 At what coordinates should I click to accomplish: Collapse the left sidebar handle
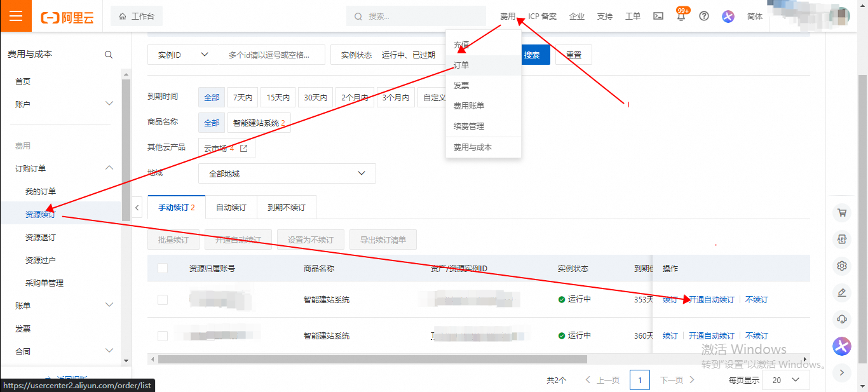click(137, 208)
